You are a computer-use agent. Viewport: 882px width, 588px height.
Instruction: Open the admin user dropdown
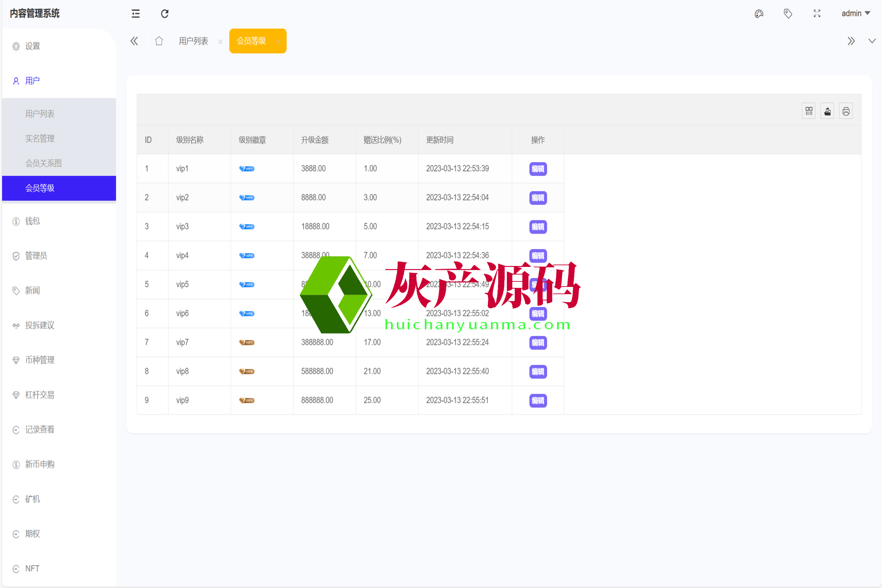pyautogui.click(x=855, y=13)
